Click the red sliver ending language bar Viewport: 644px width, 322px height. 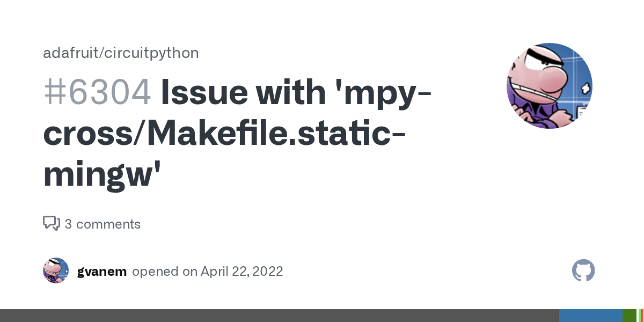(641, 316)
